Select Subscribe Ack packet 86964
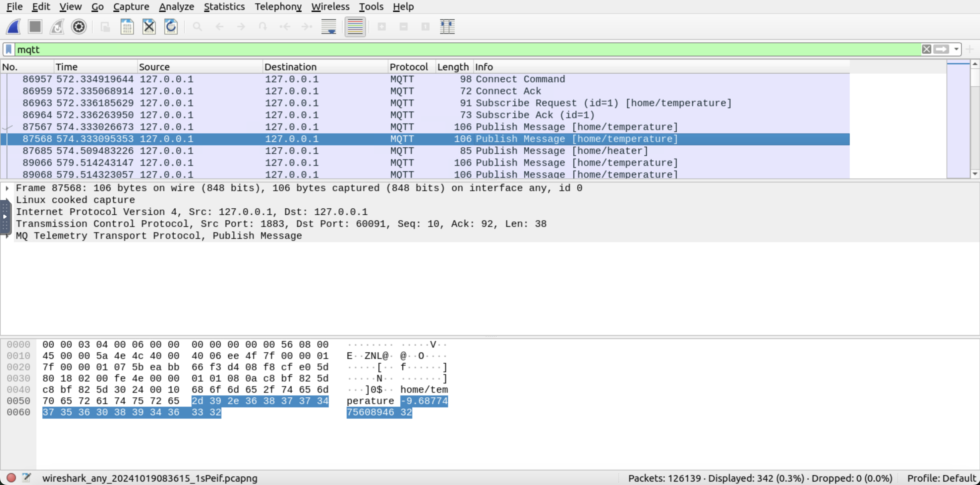The width and height of the screenshot is (980, 485). (x=425, y=115)
